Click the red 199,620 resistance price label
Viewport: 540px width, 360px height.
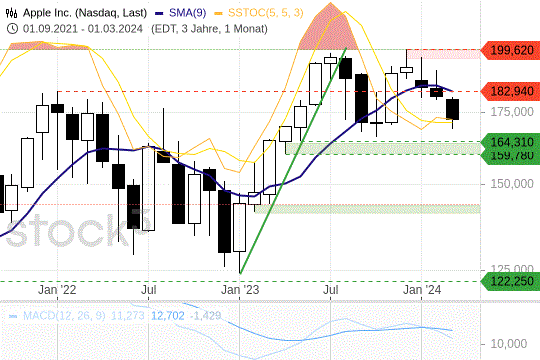[x=510, y=50]
